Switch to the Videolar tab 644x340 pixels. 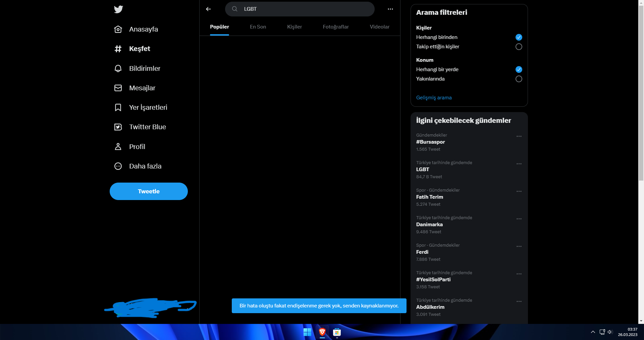[x=380, y=27]
